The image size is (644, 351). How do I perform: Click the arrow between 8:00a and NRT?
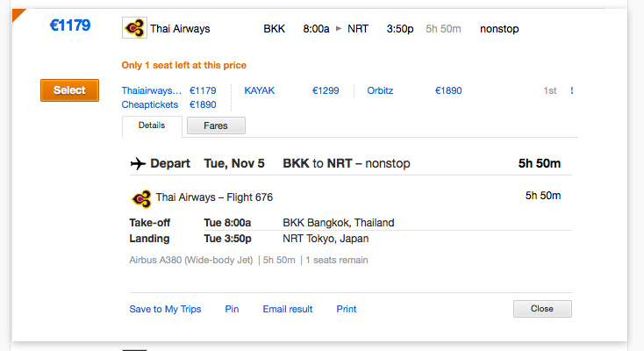click(339, 29)
